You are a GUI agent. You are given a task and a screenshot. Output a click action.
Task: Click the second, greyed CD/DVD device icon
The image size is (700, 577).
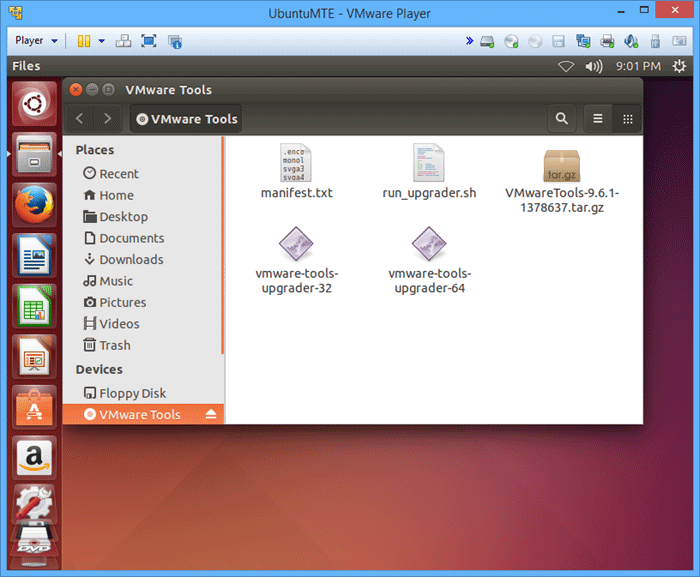click(x=535, y=42)
